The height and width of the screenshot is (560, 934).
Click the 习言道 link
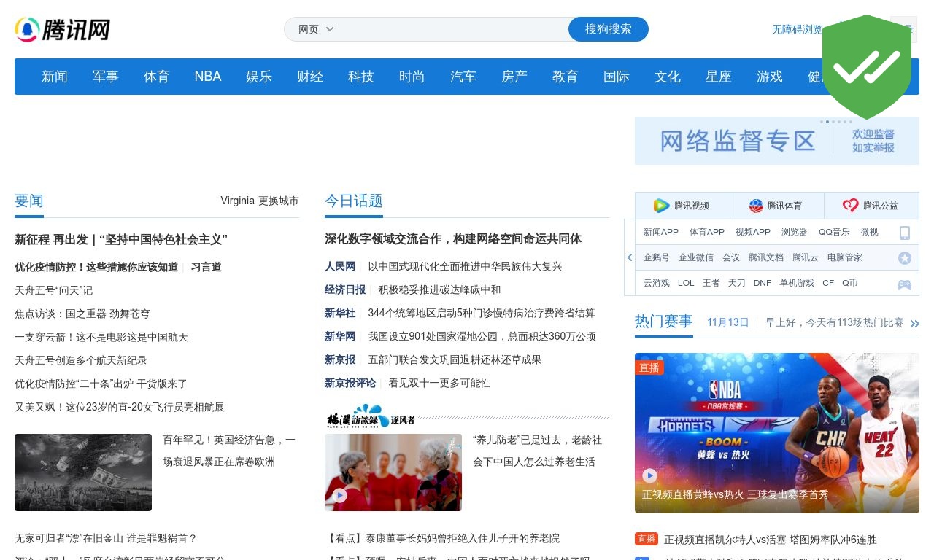click(x=207, y=267)
